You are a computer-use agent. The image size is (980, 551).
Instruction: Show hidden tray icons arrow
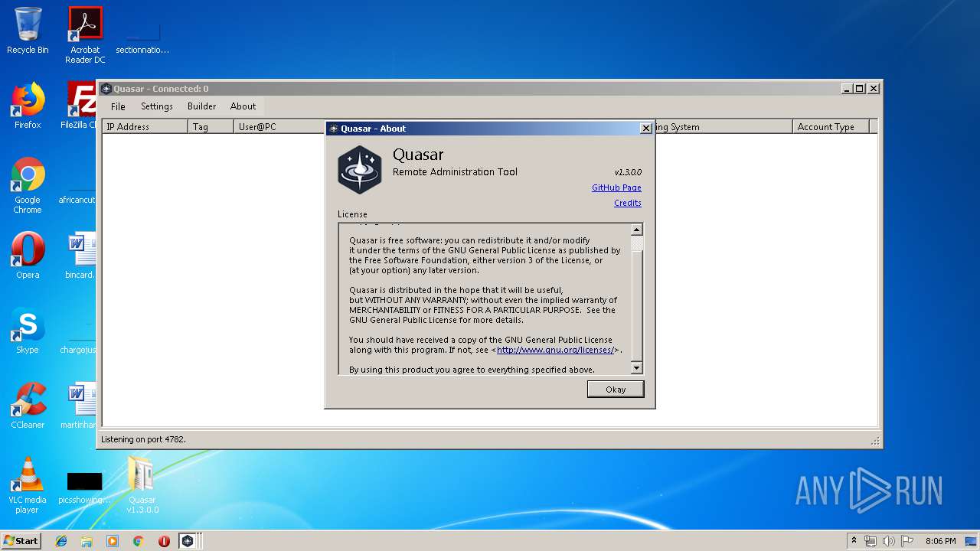(x=854, y=540)
